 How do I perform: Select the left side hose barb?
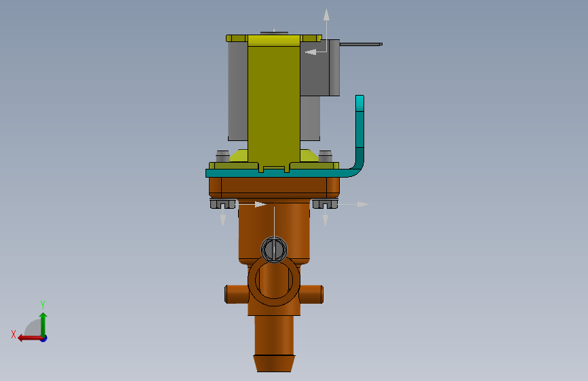coord(236,294)
